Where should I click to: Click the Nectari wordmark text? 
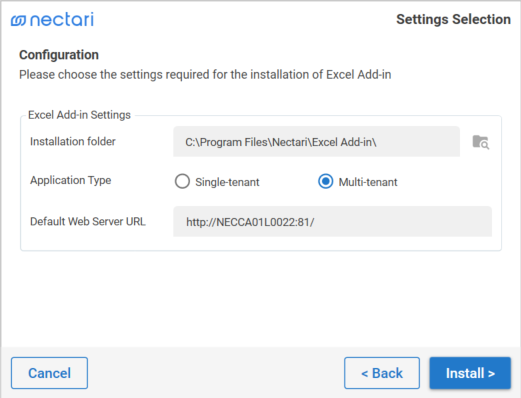tap(62, 19)
